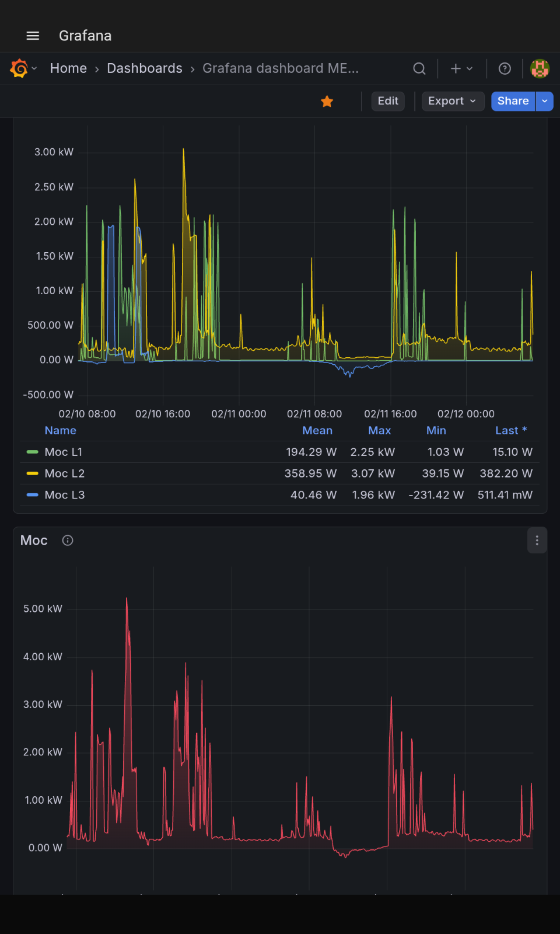Viewport: 560px width, 934px height.
Task: Click the green Moc L1 color swatch
Action: click(x=33, y=452)
